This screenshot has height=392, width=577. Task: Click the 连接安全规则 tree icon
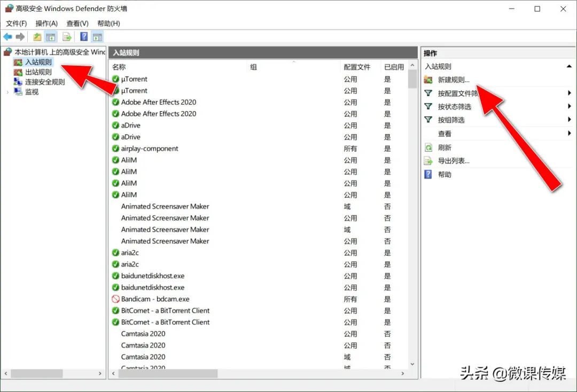point(18,82)
